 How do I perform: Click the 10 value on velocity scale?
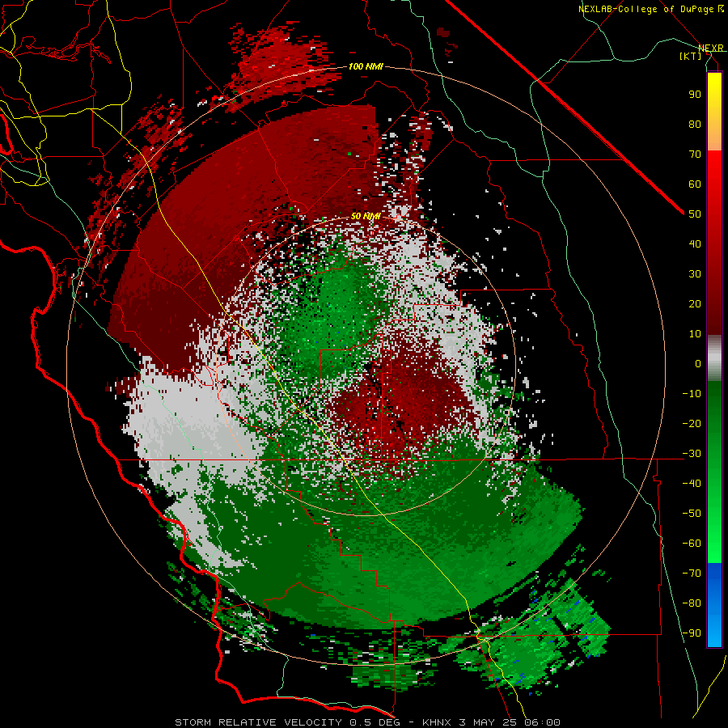(695, 334)
